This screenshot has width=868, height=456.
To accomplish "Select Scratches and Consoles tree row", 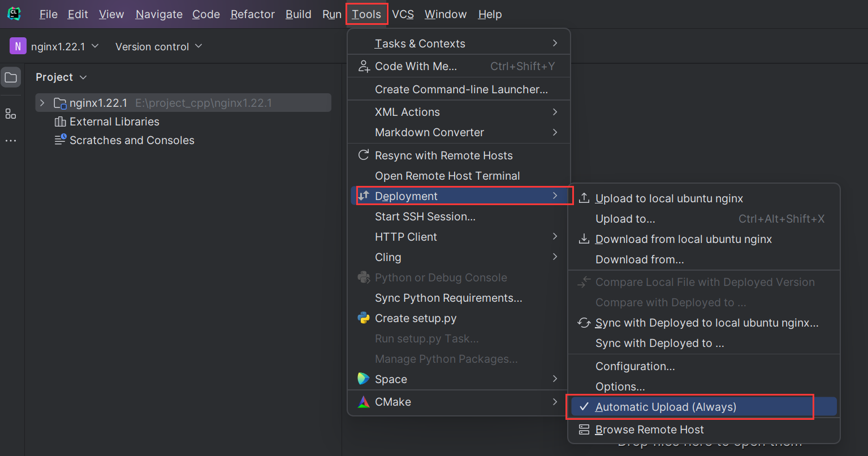I will coord(183,140).
